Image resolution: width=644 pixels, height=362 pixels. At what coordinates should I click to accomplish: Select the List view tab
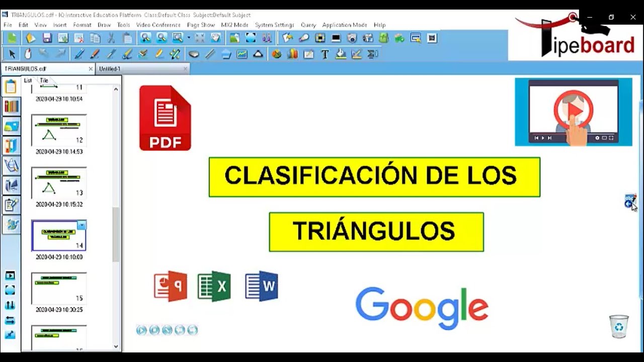coord(28,80)
